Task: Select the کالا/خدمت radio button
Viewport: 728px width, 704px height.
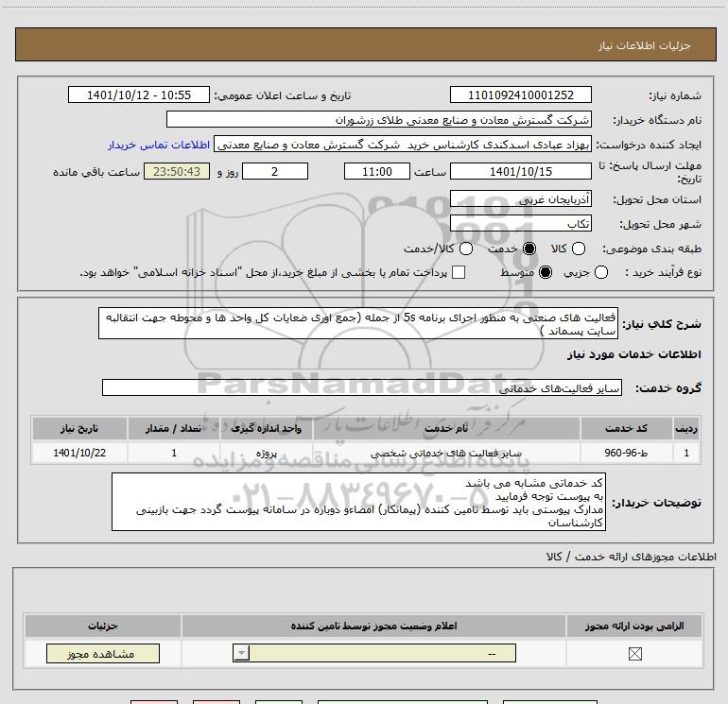Action: 466,249
